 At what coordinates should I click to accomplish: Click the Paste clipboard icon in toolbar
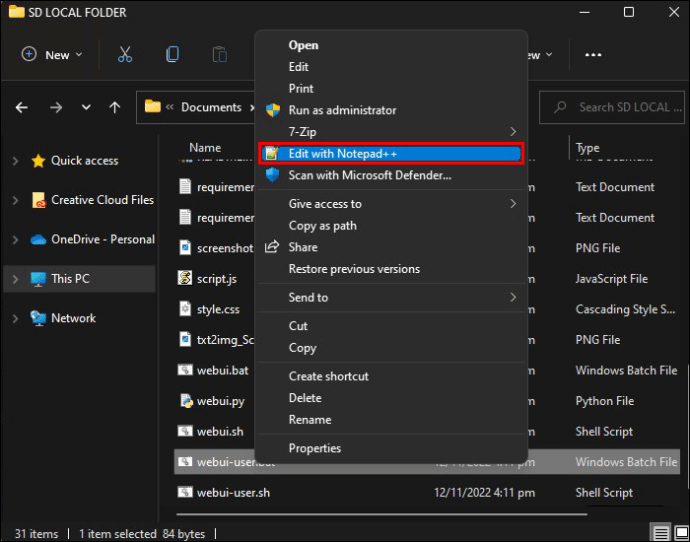220,55
